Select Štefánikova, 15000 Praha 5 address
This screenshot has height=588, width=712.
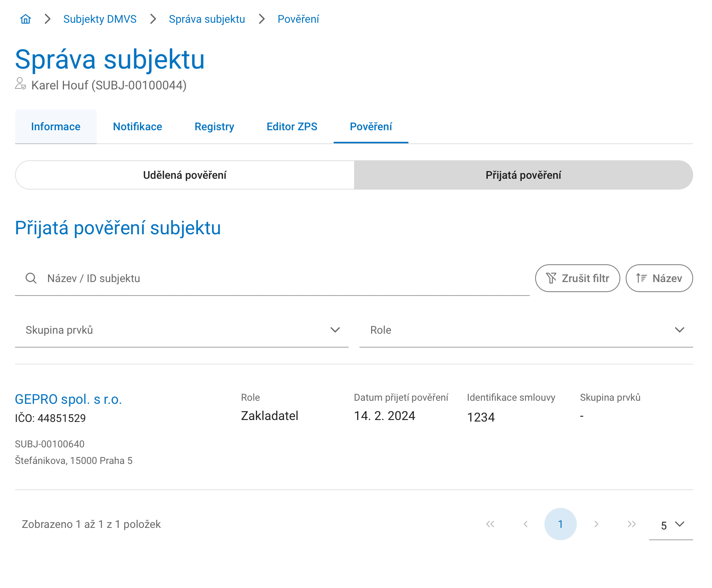point(74,460)
